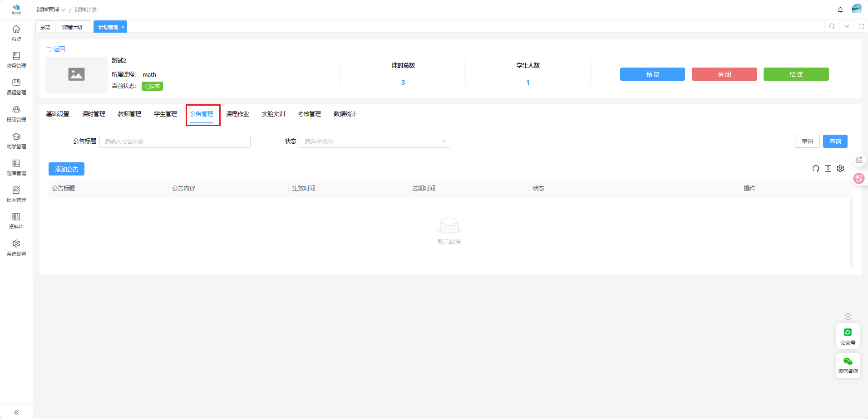Screen dimensions: 868x419
Task: Toggle fullscreen mode icon
Action: pos(861,26)
